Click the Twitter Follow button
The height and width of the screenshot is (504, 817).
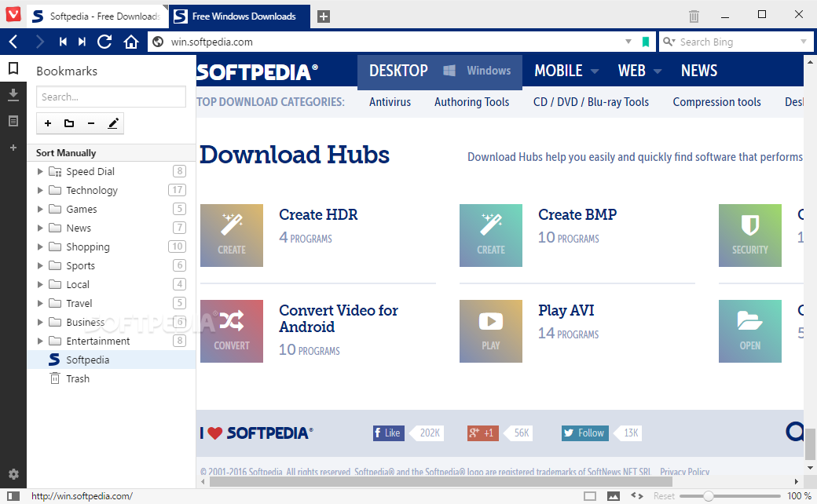tap(584, 433)
